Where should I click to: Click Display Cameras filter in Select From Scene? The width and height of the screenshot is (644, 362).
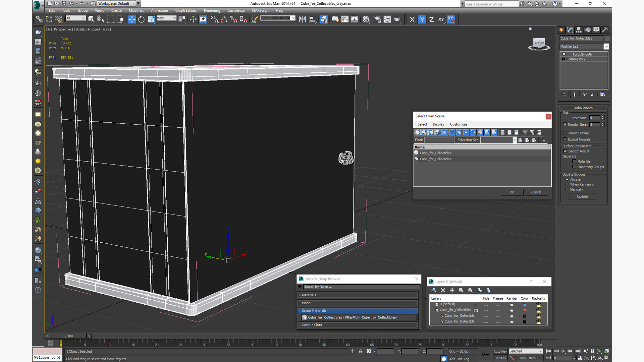click(438, 132)
